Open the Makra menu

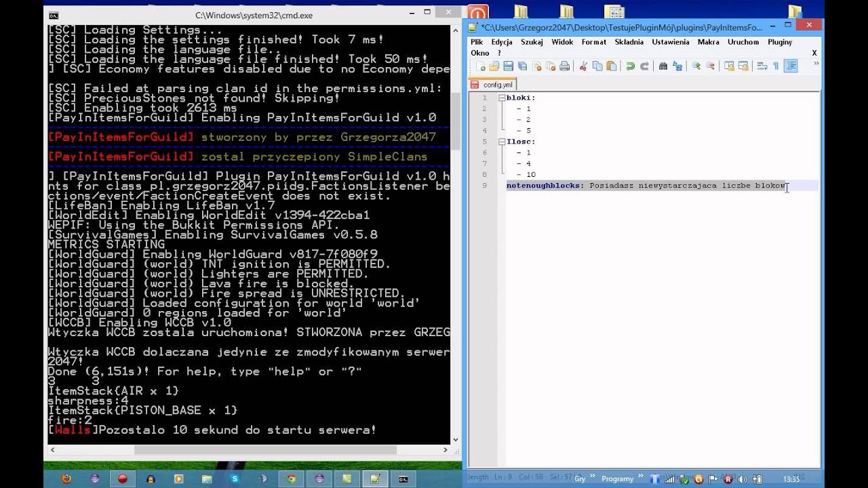[709, 42]
